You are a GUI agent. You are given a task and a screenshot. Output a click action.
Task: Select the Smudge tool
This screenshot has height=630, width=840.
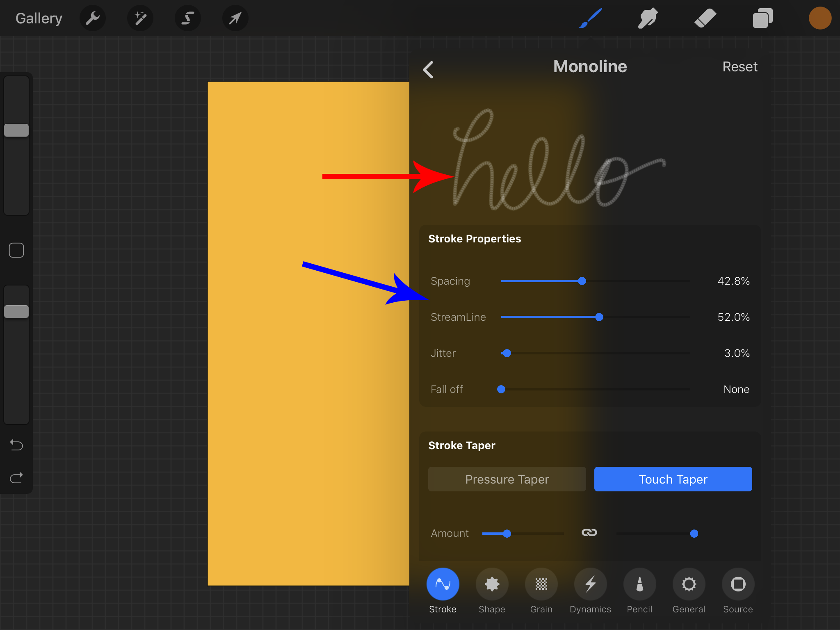tap(648, 18)
